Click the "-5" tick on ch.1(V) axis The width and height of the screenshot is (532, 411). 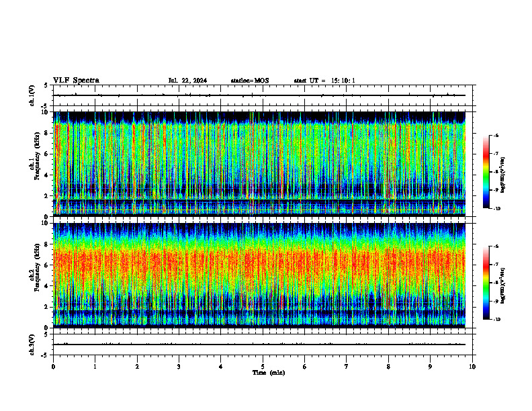[46, 107]
